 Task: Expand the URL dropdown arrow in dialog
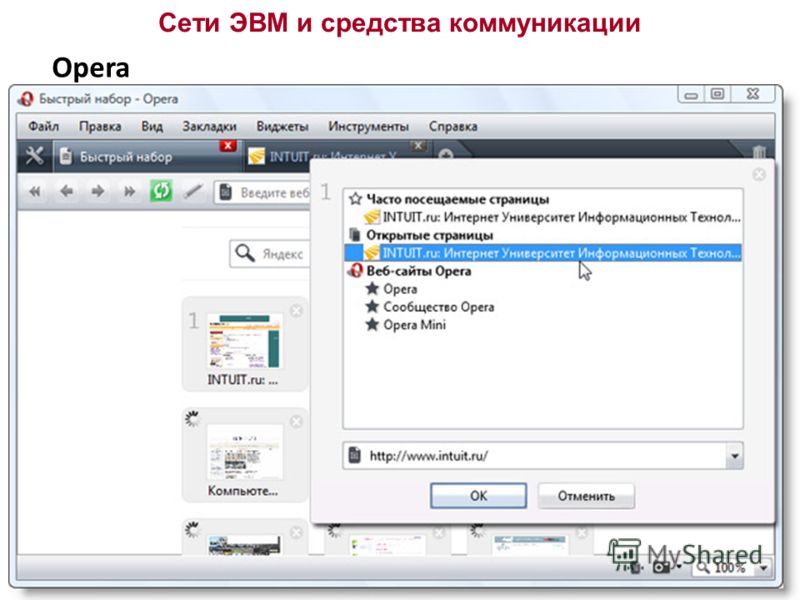click(x=734, y=456)
